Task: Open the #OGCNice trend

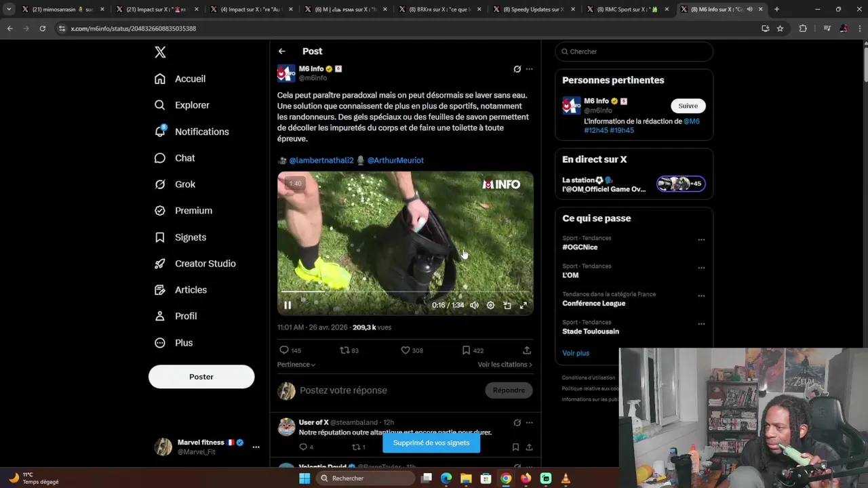Action: coord(580,247)
